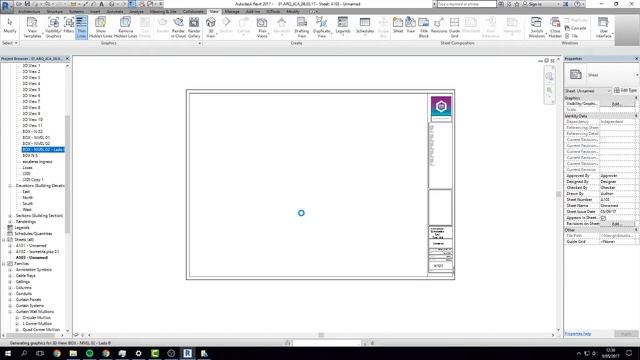
Task: Click the Windows Start button
Action: click(x=7, y=353)
